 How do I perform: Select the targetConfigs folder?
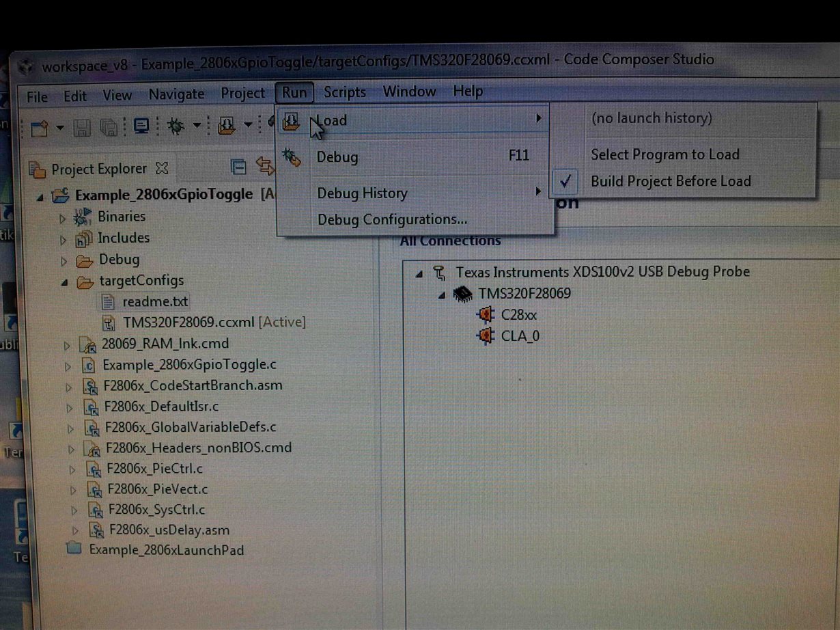pos(141,280)
